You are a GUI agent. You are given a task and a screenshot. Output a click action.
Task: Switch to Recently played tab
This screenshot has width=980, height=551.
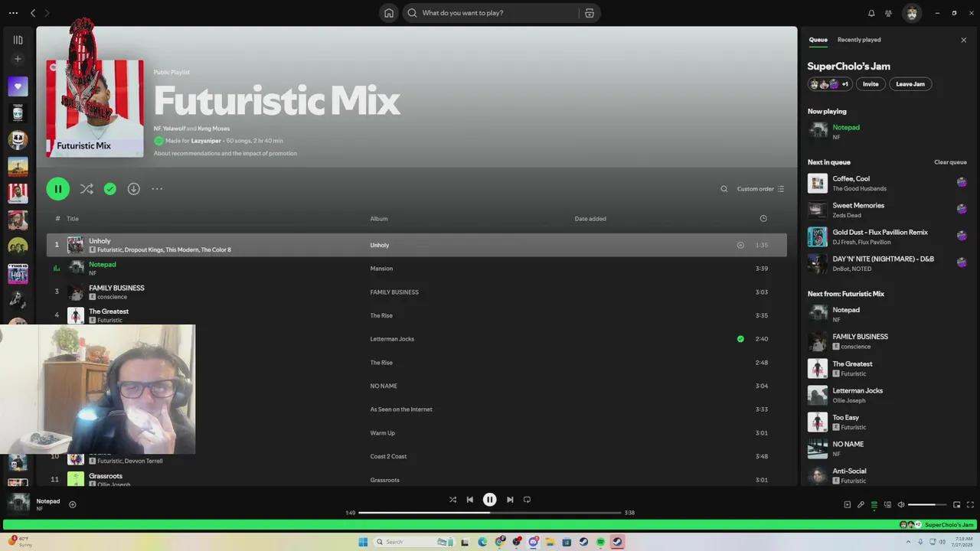pos(859,40)
